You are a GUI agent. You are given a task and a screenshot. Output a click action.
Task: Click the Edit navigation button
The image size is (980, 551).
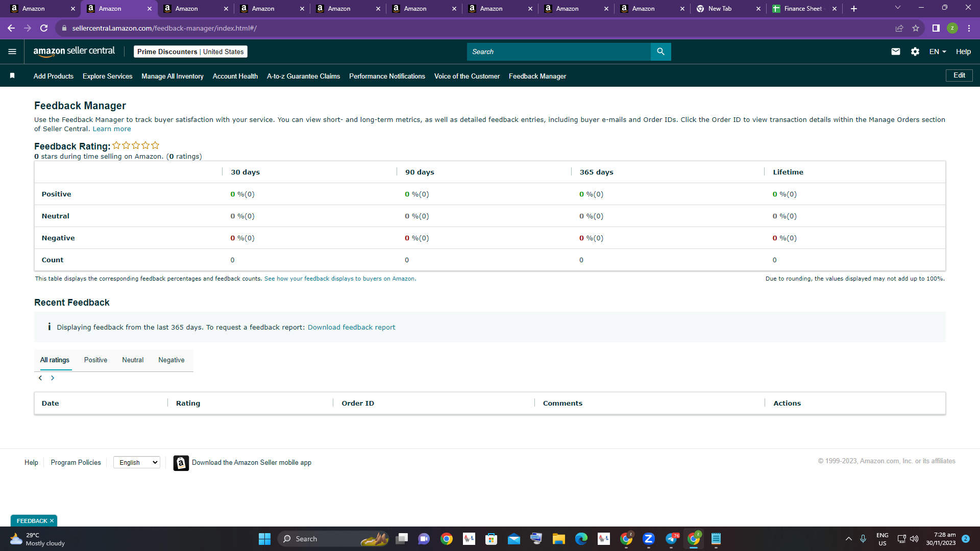(959, 76)
